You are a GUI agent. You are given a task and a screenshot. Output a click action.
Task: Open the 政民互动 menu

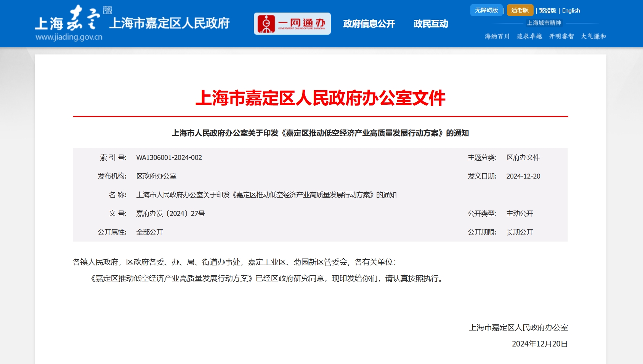(x=430, y=24)
